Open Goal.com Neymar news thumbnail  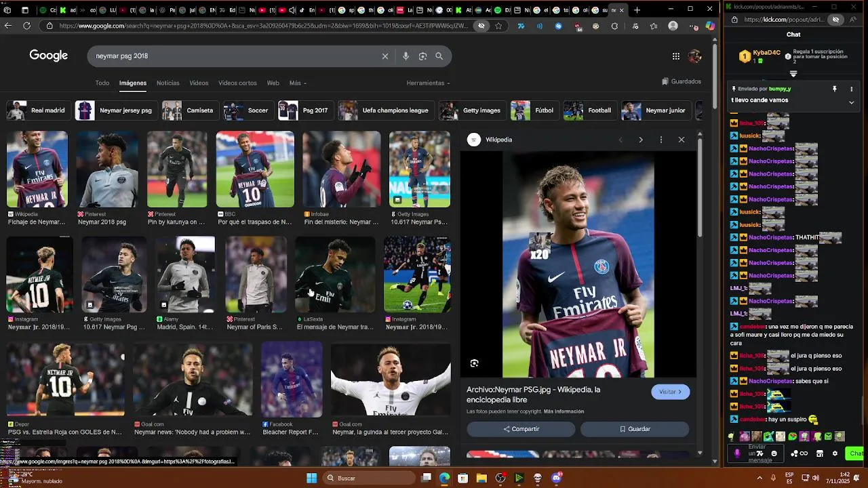point(193,380)
